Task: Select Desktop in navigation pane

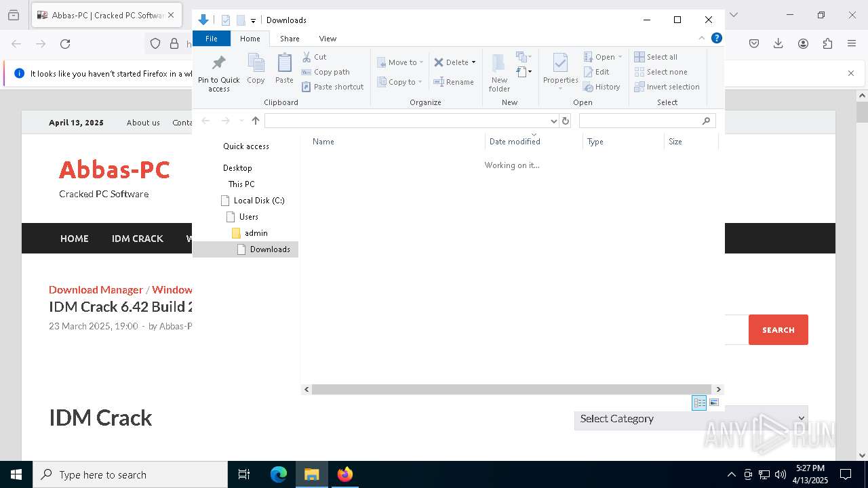Action: click(237, 168)
